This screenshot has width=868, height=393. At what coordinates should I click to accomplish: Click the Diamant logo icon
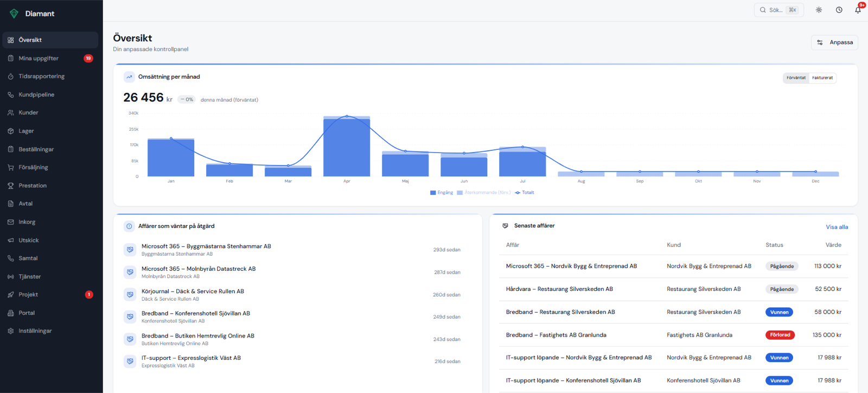(14, 14)
